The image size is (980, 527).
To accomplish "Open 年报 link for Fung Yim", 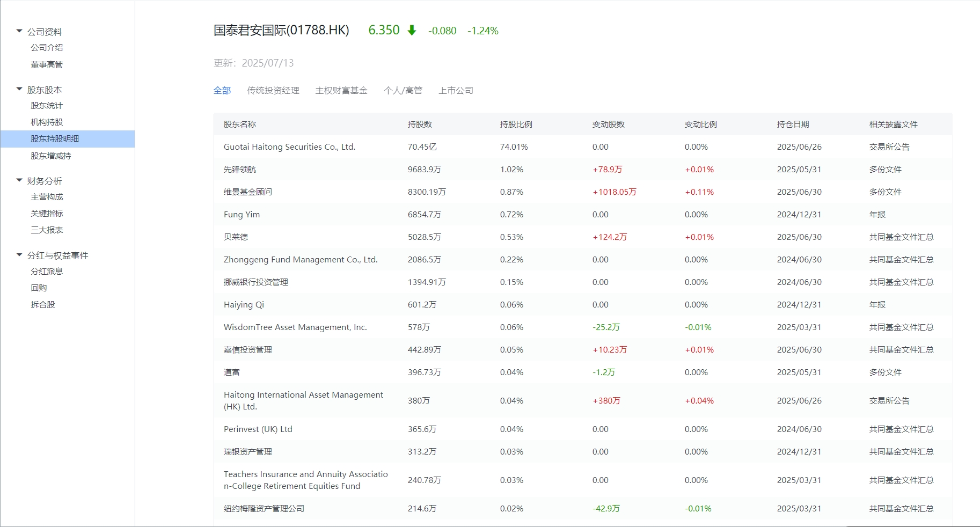I will point(877,215).
